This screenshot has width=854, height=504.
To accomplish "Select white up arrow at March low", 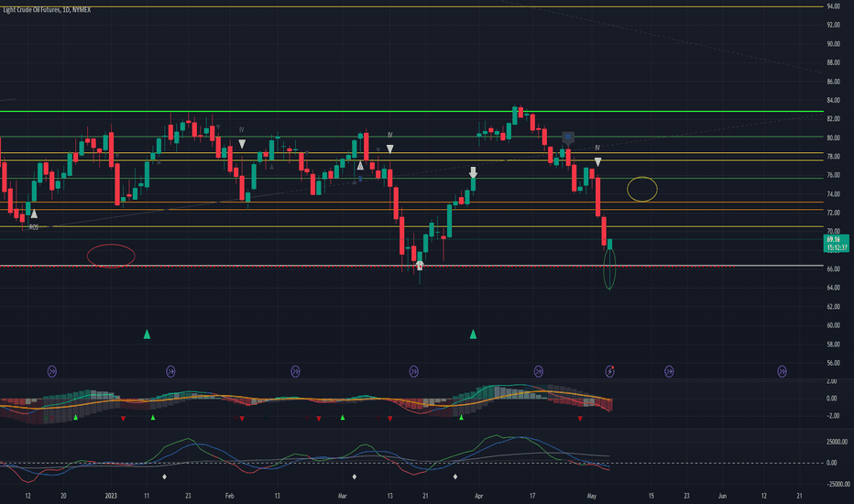I will [420, 266].
